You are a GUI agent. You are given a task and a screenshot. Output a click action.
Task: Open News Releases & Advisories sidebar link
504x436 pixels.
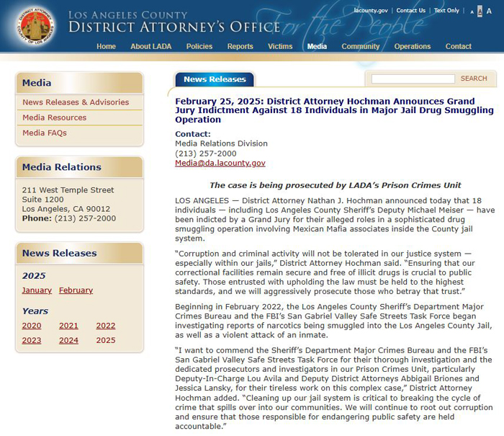[x=76, y=102]
